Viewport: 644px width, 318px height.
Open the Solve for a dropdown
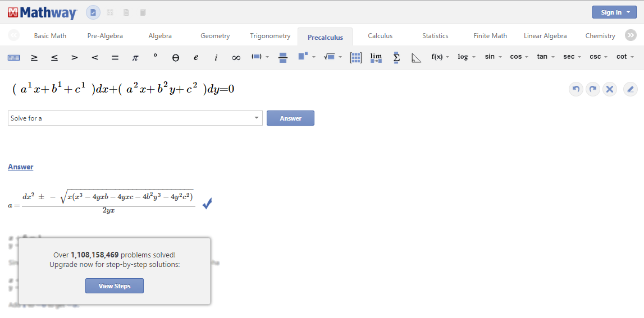pos(135,118)
